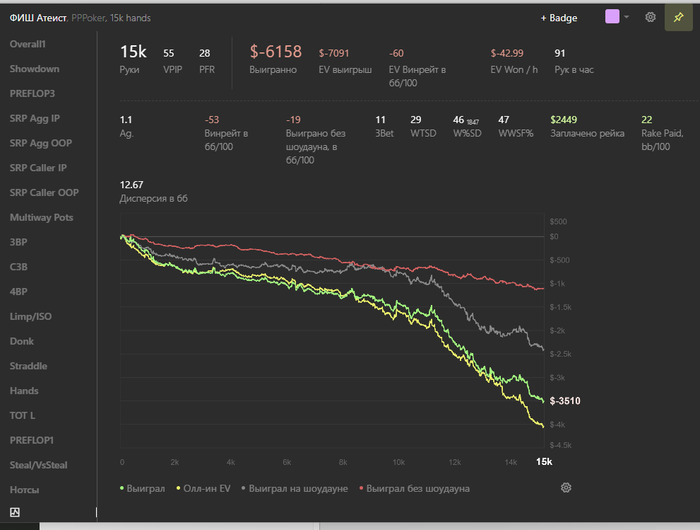
Task: Open the graph settings gear below chart
Action: click(566, 488)
